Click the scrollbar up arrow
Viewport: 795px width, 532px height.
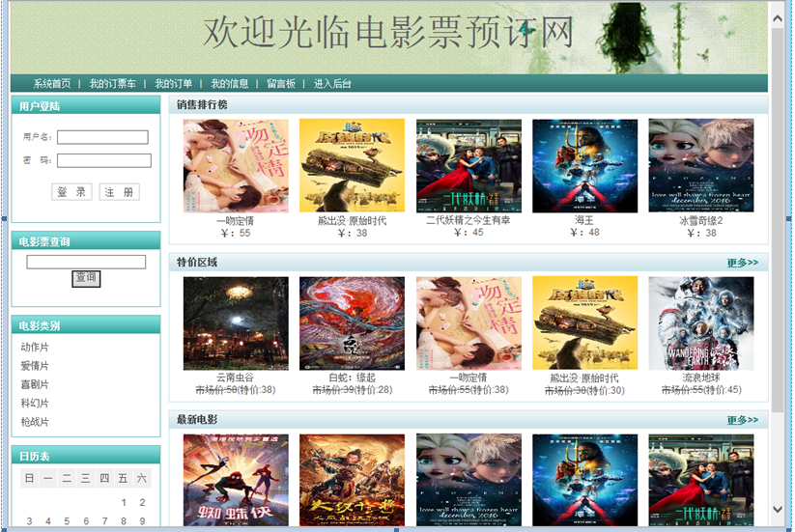[778, 18]
